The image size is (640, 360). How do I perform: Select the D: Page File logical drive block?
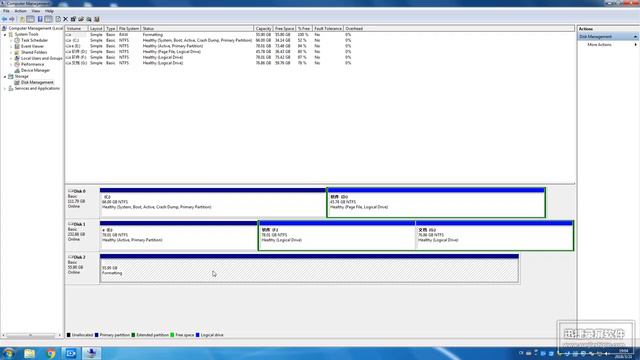coord(436,202)
